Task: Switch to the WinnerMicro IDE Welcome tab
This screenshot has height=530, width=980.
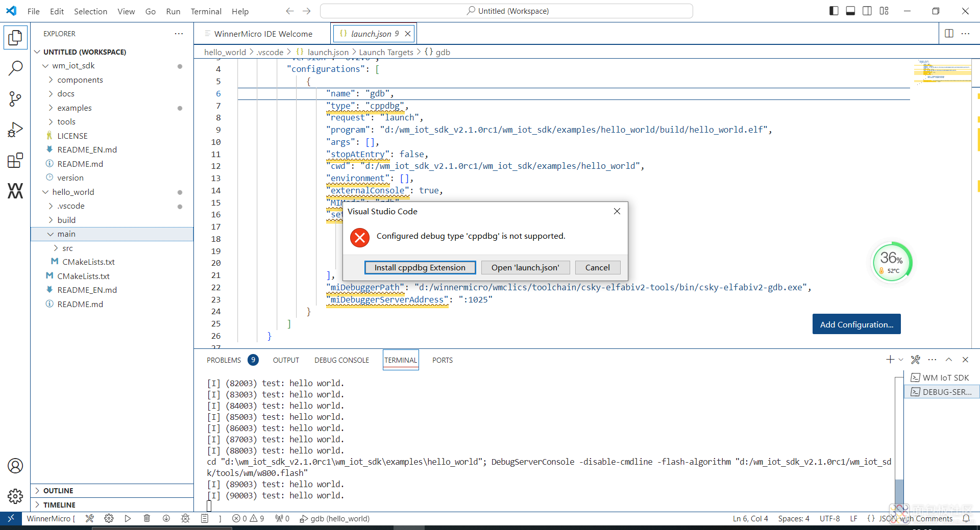Action: click(262, 34)
